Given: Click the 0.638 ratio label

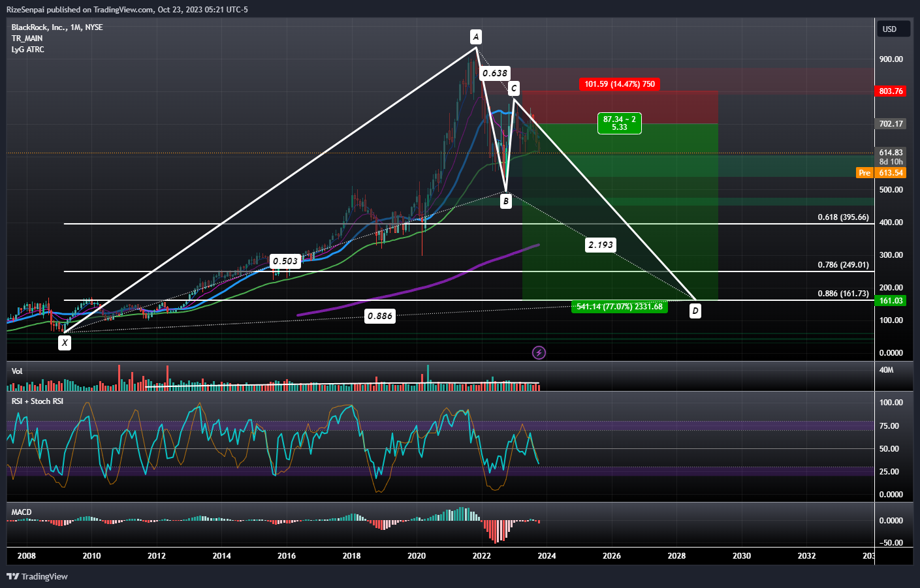Looking at the screenshot, I should [x=495, y=74].
